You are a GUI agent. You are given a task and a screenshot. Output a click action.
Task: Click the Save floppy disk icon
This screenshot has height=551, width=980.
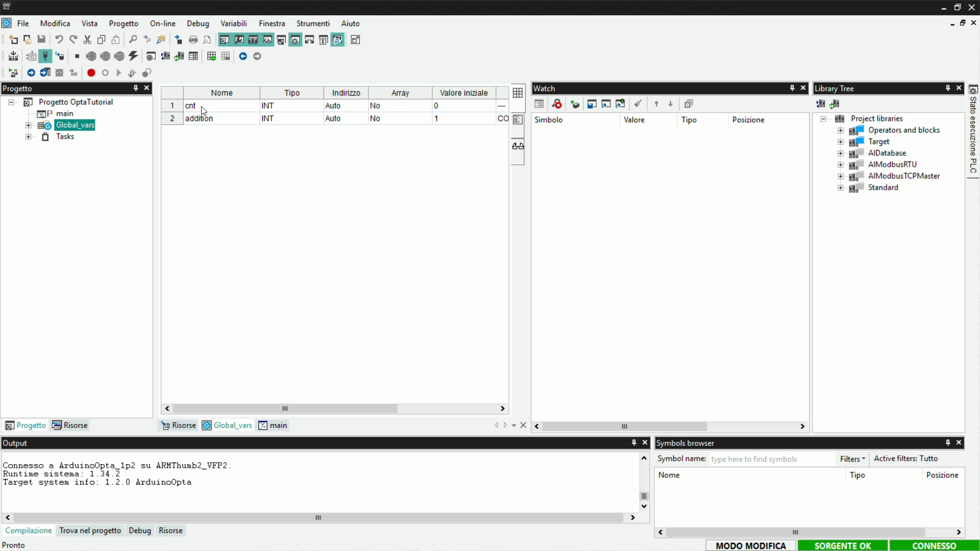point(41,40)
